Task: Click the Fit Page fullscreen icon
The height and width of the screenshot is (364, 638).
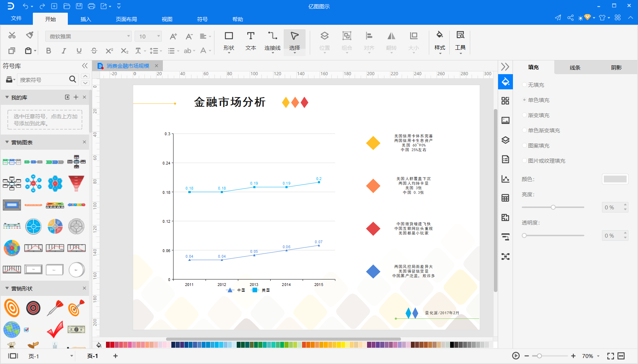Action: (x=610, y=356)
